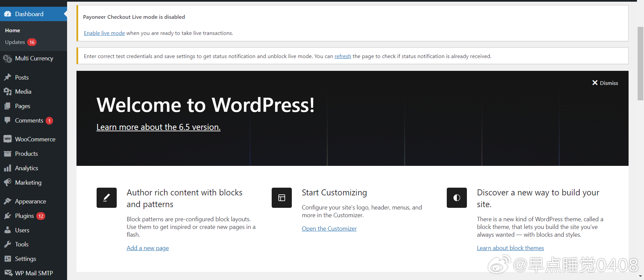644x280 pixels.
Task: Open the Comments menu
Action: pyautogui.click(x=34, y=120)
